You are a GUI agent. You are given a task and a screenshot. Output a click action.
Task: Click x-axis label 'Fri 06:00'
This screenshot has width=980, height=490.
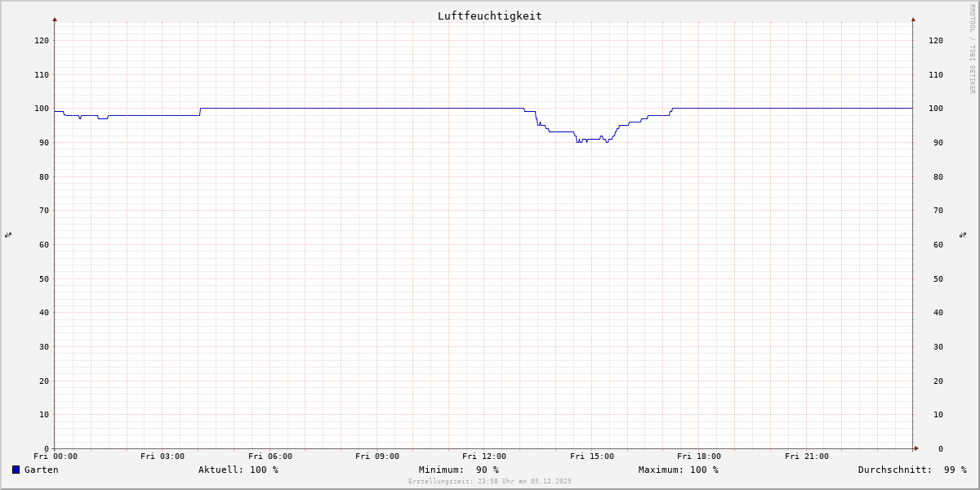tap(270, 457)
